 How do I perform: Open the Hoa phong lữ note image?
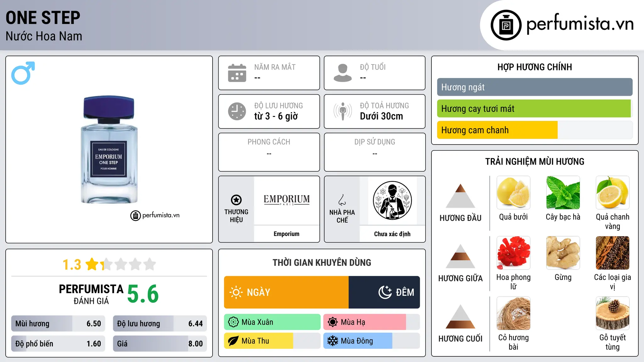pos(513,253)
